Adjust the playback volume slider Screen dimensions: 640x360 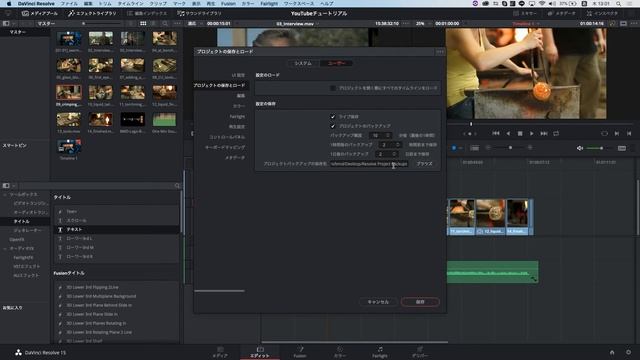(x=600, y=148)
